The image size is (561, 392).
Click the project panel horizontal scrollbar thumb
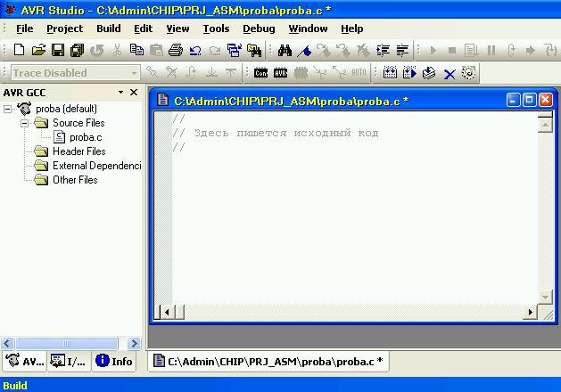click(67, 343)
